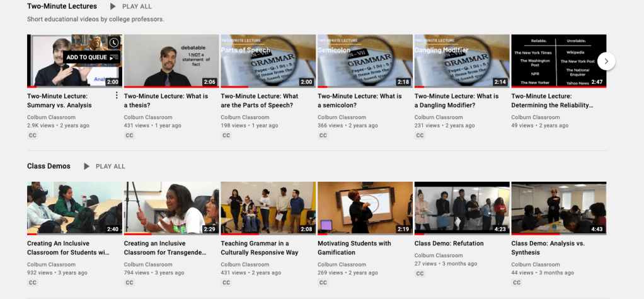Open the Reliable vs. Unreliable sources thumbnail
Image resolution: width=644 pixels, height=299 pixels.
click(558, 61)
